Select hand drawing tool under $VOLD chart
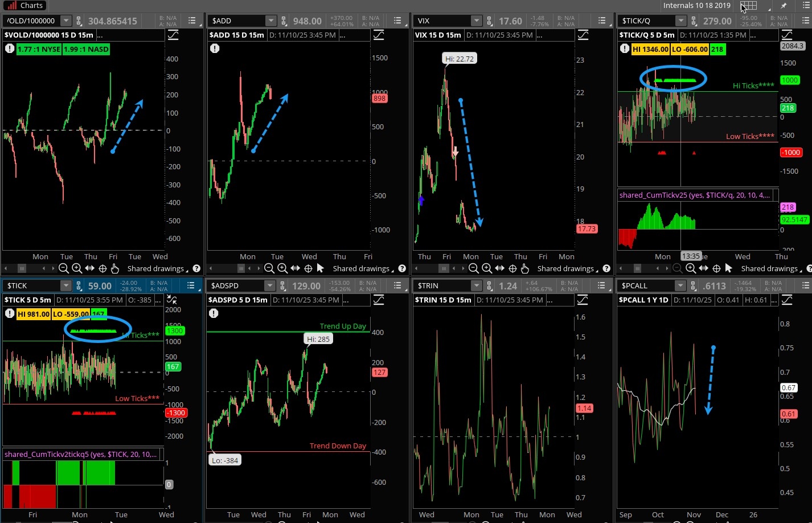 coord(114,268)
